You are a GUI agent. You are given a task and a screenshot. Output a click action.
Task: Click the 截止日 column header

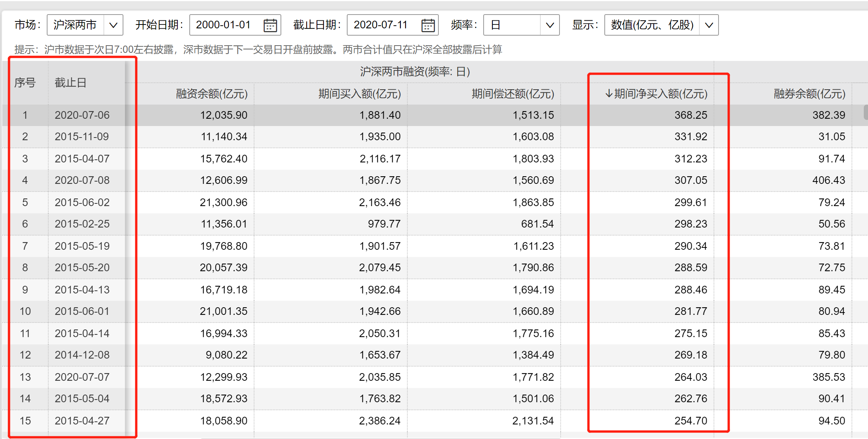(71, 83)
